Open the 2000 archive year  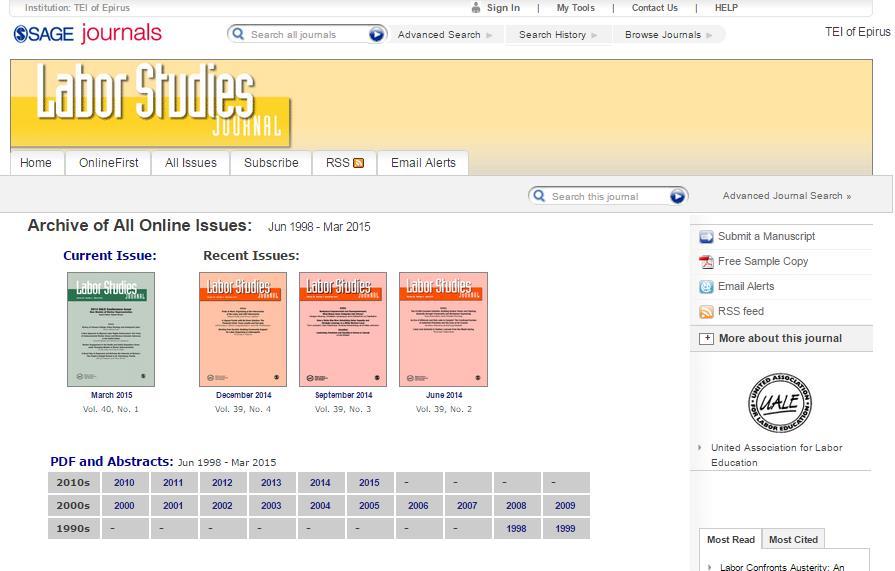tap(124, 505)
